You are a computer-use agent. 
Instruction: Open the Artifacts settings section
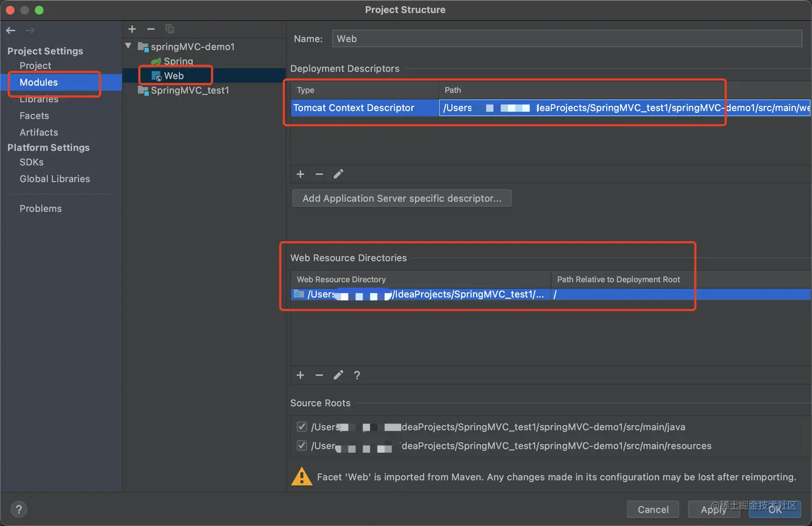[x=39, y=132]
